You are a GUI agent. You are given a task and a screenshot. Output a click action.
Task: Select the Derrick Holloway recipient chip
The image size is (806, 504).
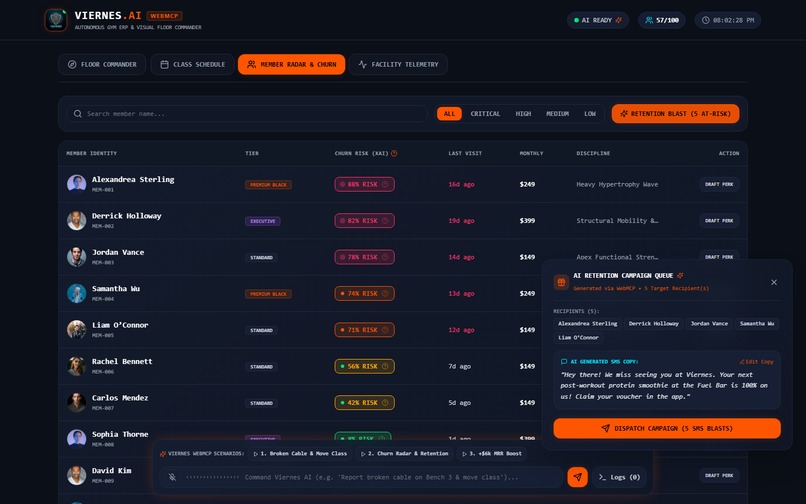pyautogui.click(x=653, y=323)
